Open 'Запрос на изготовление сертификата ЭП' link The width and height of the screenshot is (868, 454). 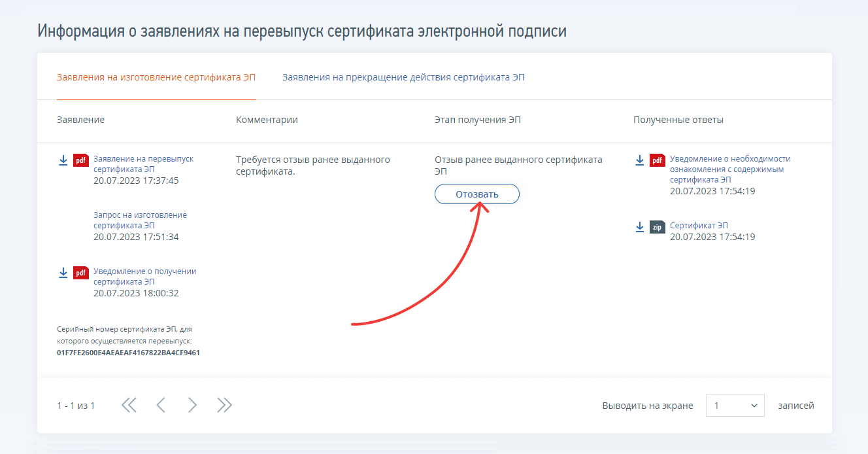140,220
